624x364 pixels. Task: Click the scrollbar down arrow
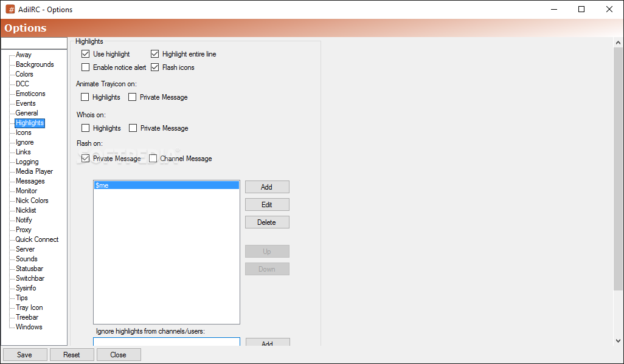point(618,340)
